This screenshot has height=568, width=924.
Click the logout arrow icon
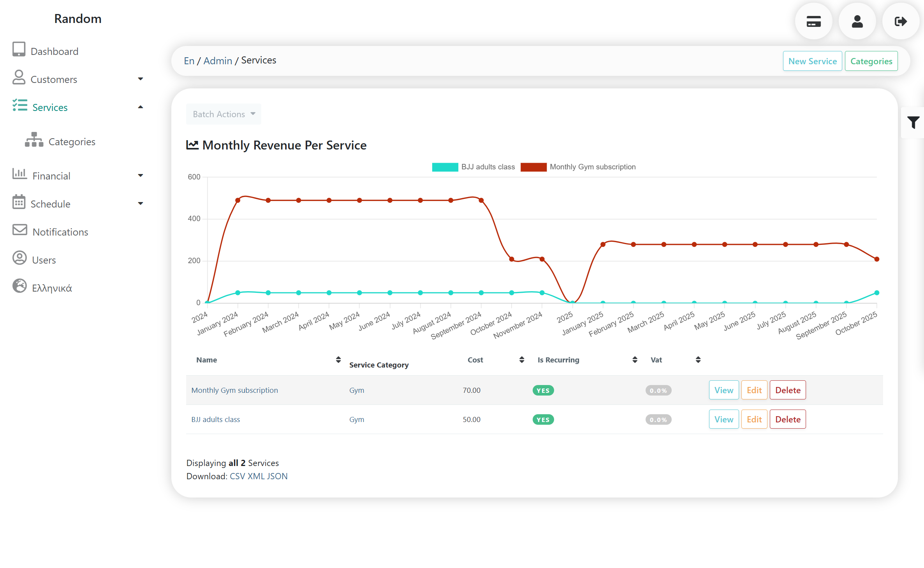coord(900,21)
